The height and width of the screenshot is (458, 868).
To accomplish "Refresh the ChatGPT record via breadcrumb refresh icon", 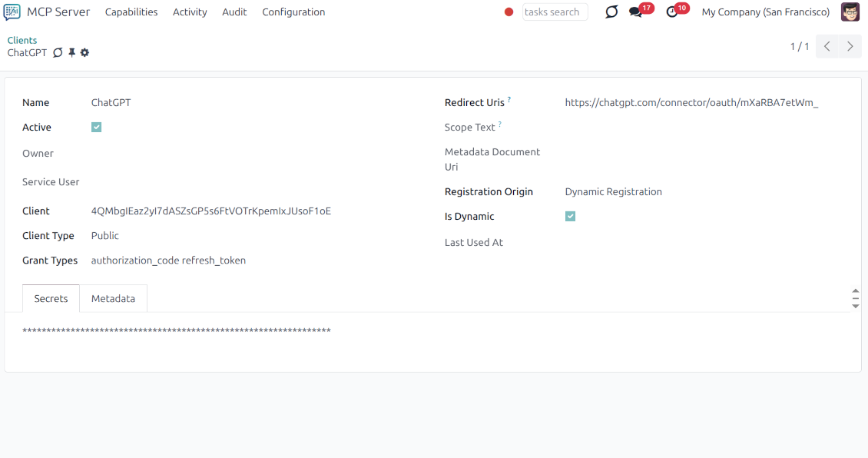I will coord(58,52).
